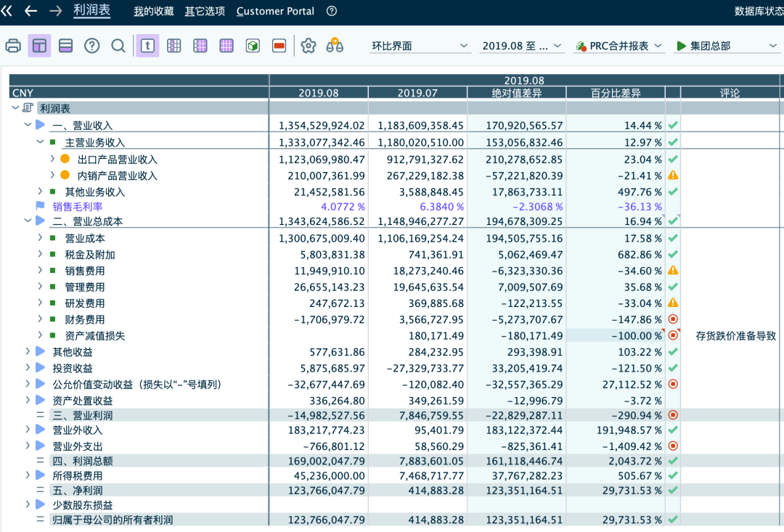Click the magnifier search icon
Screen dimensions: 784x532
click(118, 46)
